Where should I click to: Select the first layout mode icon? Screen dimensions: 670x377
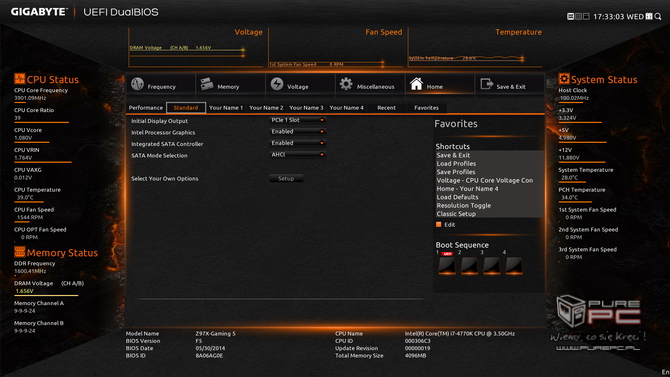(x=570, y=16)
